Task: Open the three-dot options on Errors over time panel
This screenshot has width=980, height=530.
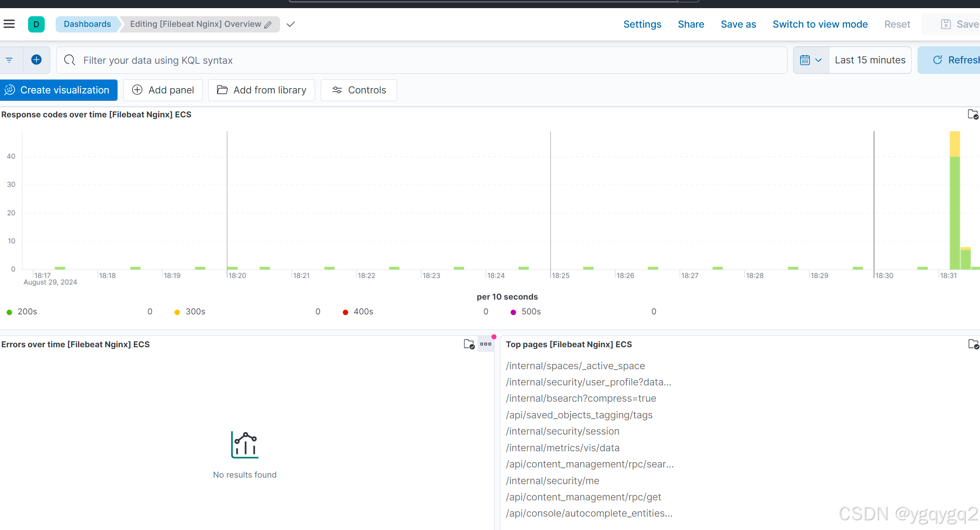Action: (486, 344)
